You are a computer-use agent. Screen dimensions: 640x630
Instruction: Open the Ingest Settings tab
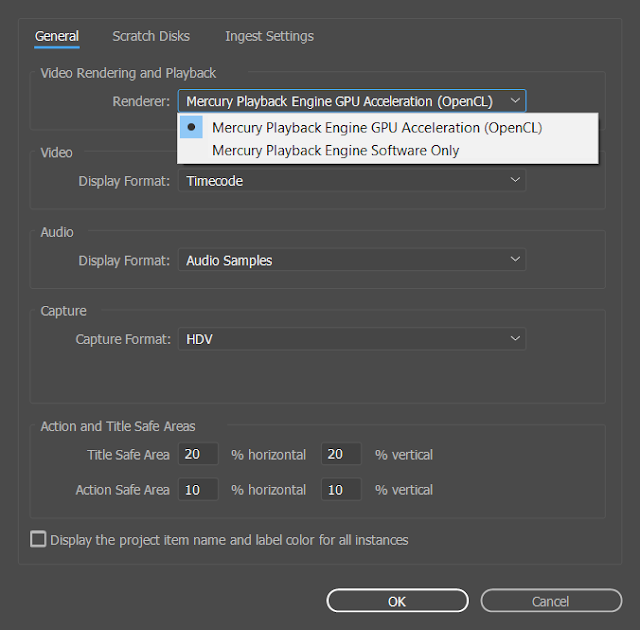click(269, 36)
